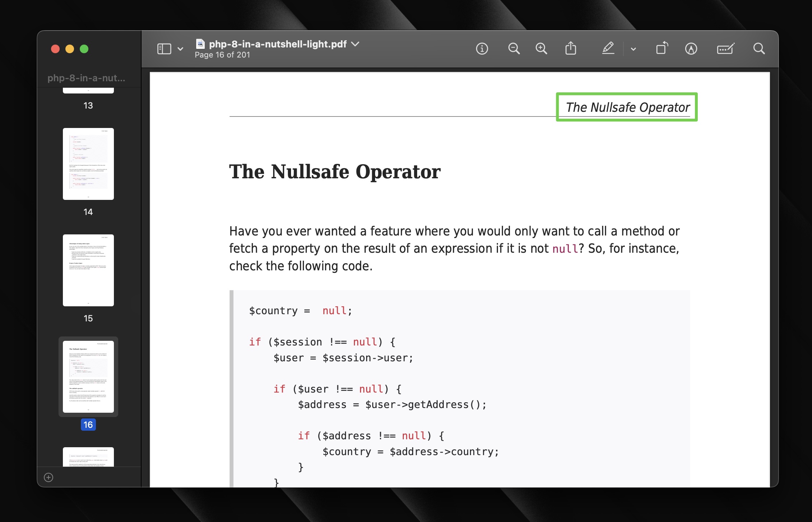812x522 pixels.
Task: Click the 'The Nullsafe Operator' page heading
Action: pyautogui.click(x=335, y=171)
